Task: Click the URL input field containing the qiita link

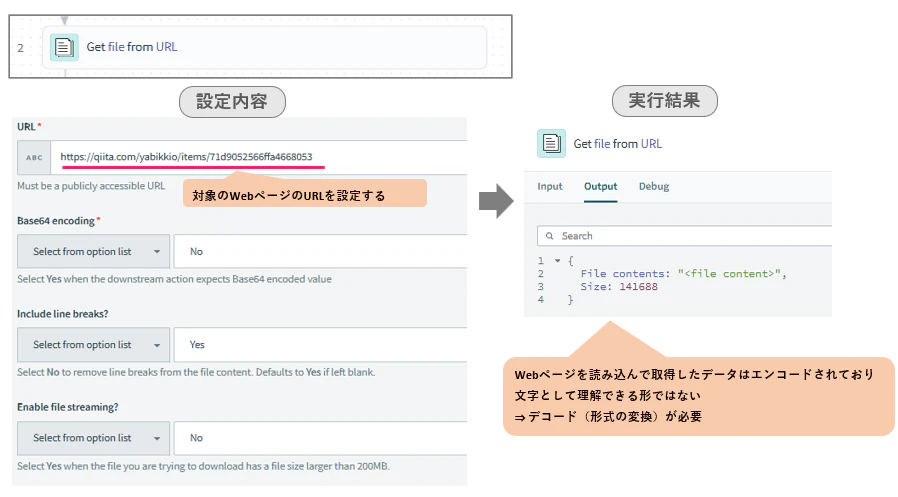Action: (x=259, y=157)
